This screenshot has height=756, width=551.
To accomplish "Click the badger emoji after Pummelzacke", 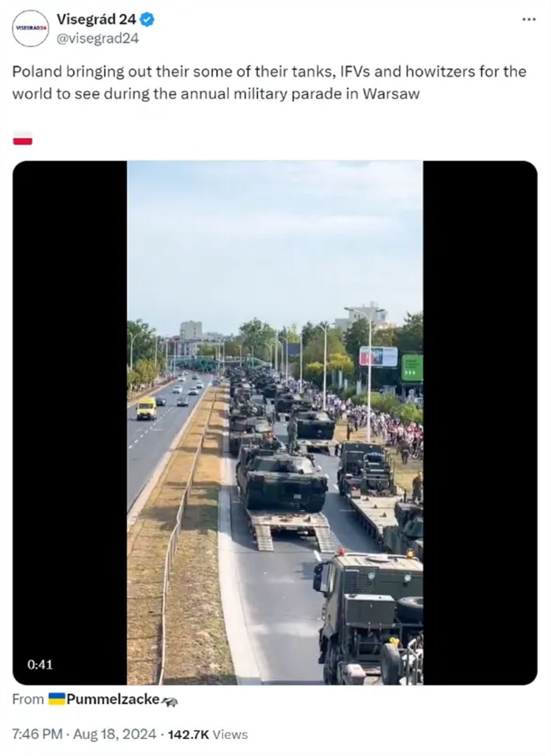I will click(x=170, y=701).
